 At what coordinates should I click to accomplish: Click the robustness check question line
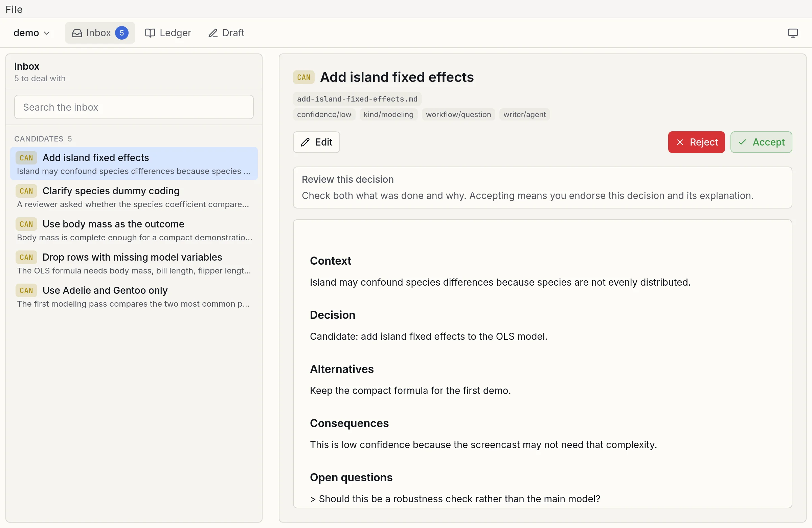point(455,499)
